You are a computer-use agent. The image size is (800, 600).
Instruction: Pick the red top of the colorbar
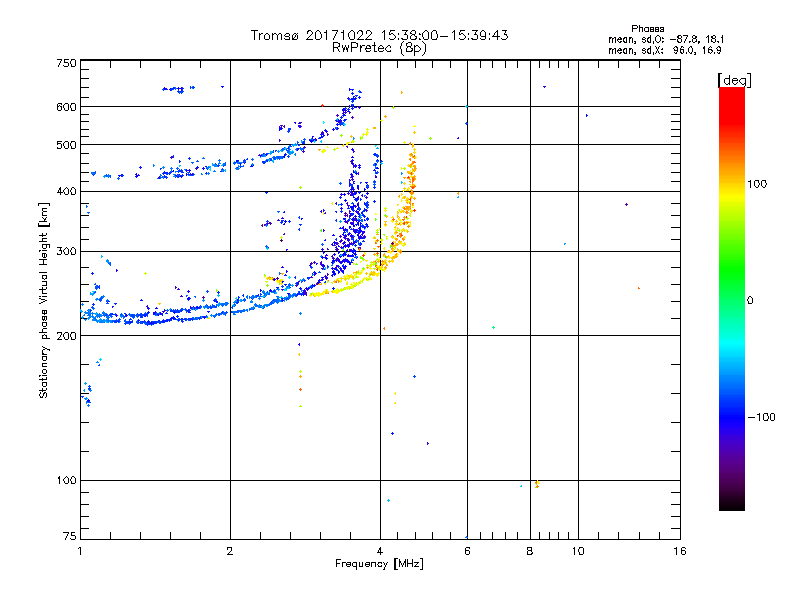(x=731, y=92)
